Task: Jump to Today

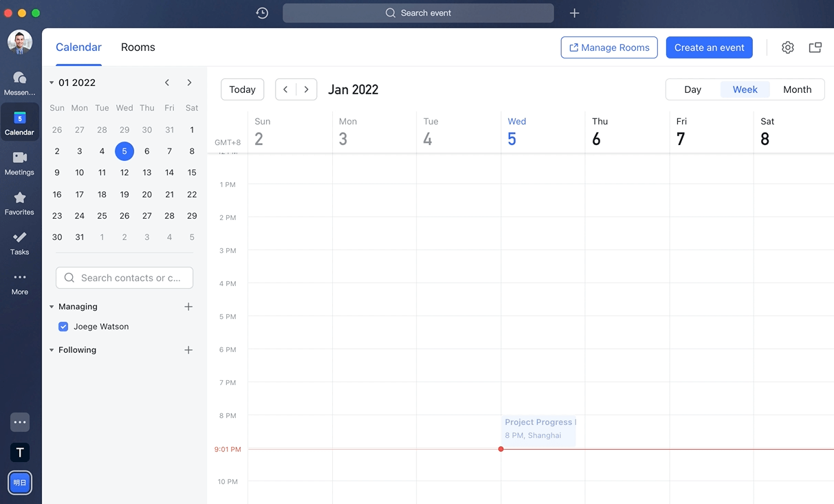Action: (243, 89)
